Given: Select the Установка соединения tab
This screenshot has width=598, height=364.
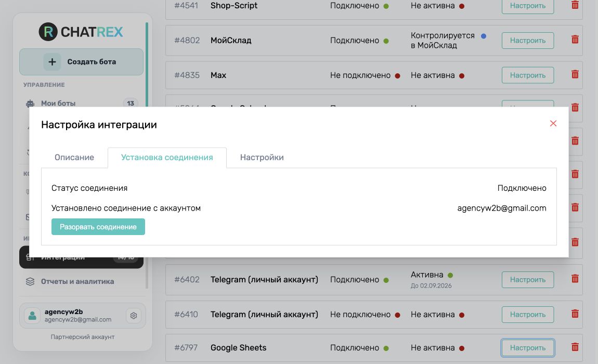Looking at the screenshot, I should click(167, 157).
